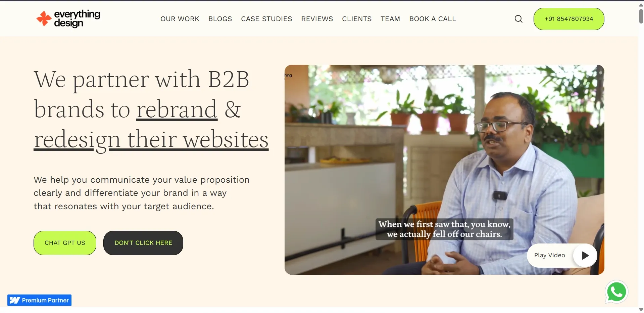Open Case Studies in navigation
Screen dimensions: 644x313
[x=266, y=19]
